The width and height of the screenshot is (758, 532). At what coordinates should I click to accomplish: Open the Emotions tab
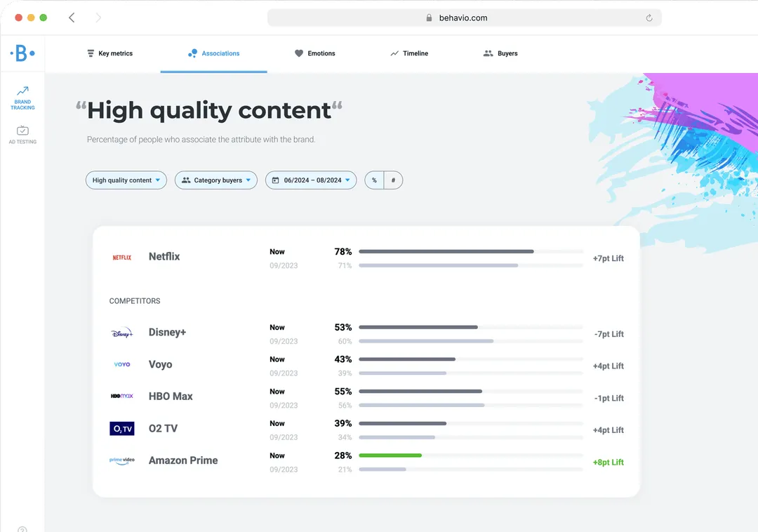pos(314,53)
